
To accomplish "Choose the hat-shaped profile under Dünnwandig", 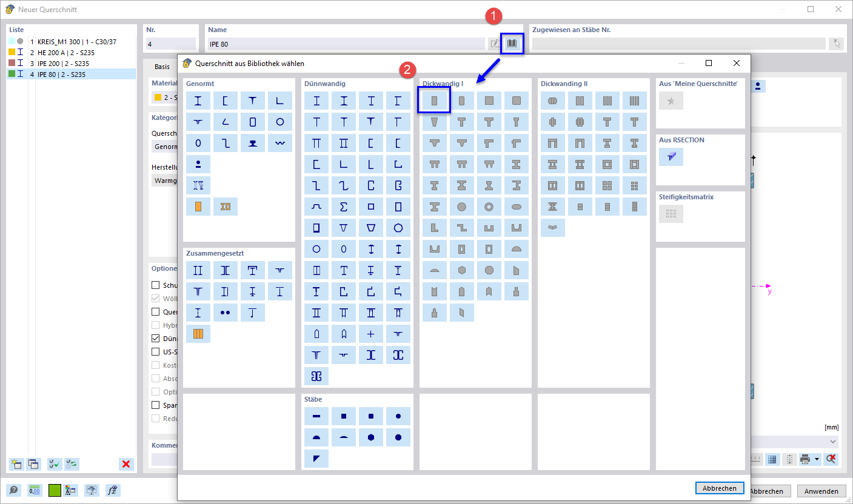I will point(316,207).
